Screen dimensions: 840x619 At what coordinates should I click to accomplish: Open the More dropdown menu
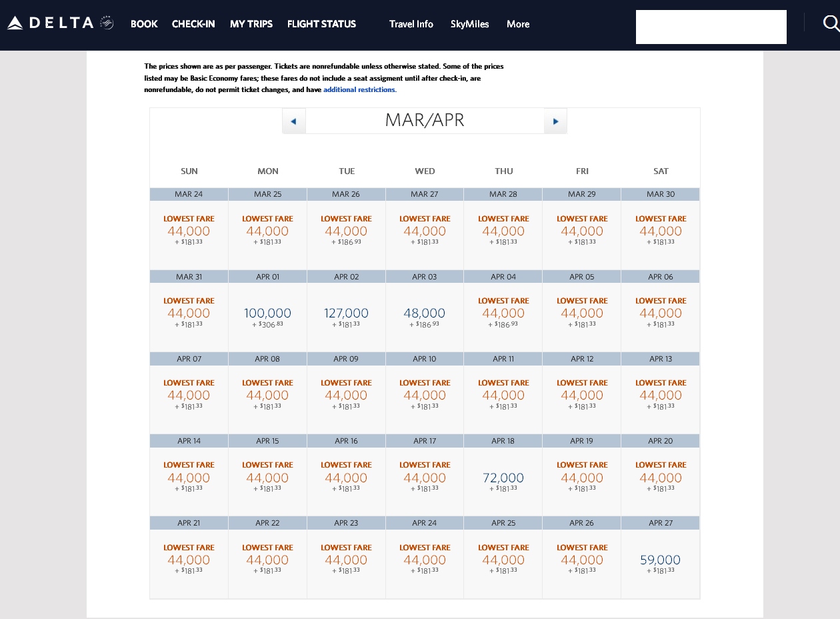click(518, 24)
